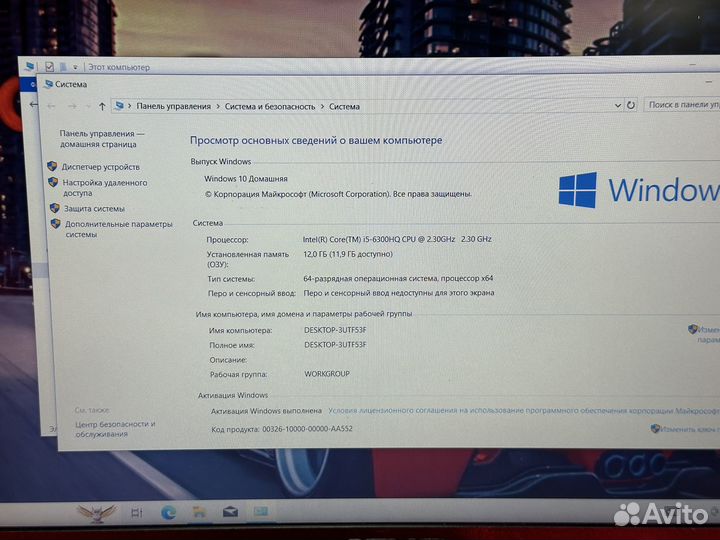Click the Перо и сенсорный ввод недоступны value

399,292
